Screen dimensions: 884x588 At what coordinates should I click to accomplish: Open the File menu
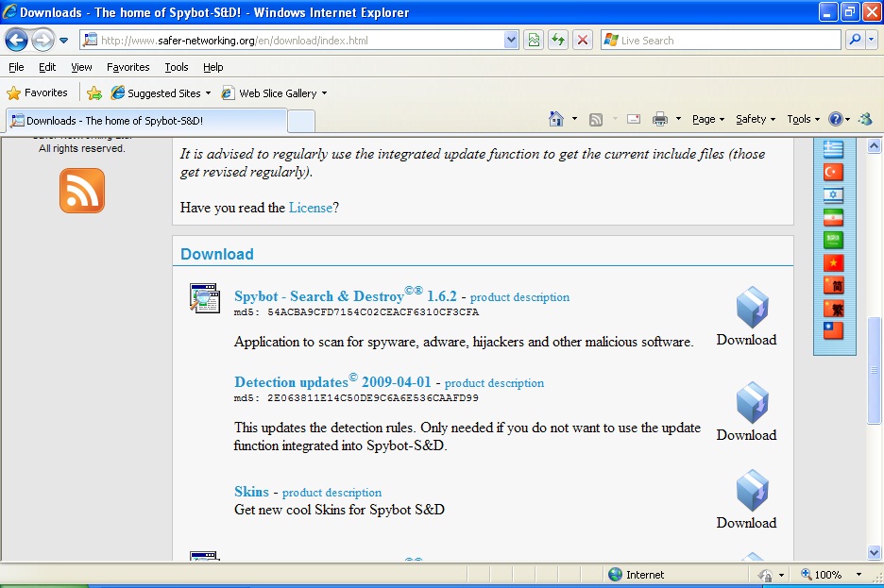(x=16, y=67)
